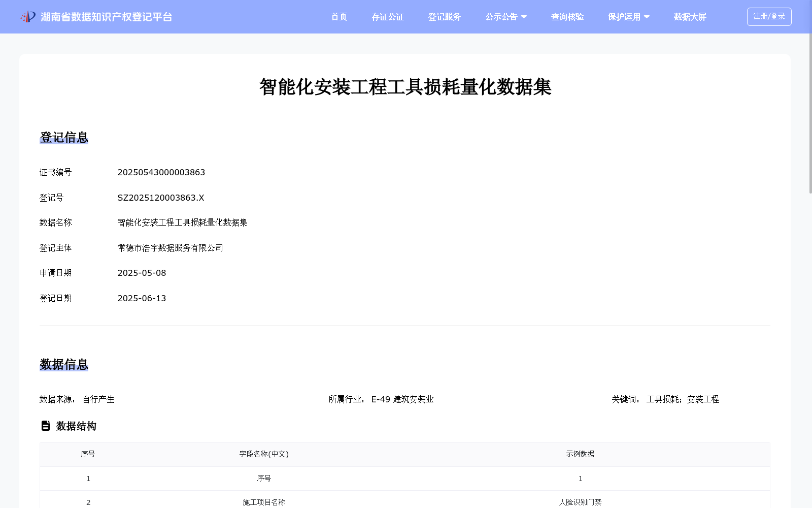Click the 字段名称(中文) column header
812x508 pixels.
tap(264, 454)
